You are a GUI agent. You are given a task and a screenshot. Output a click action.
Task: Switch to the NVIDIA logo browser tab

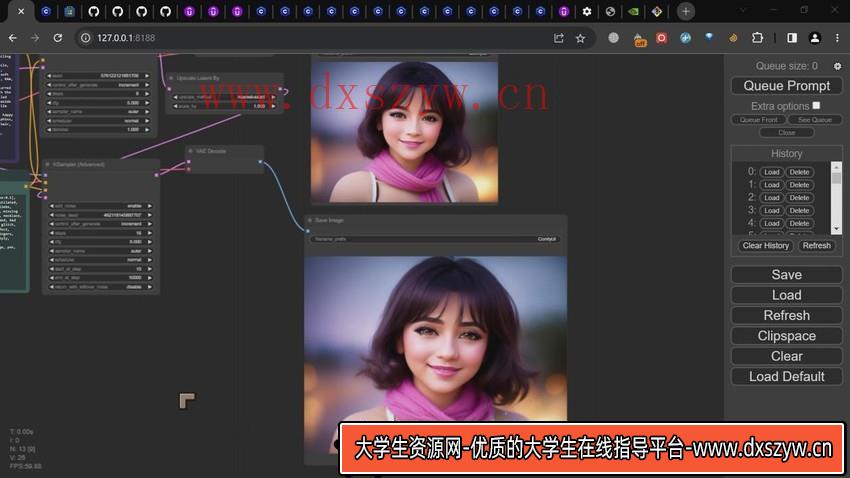coord(633,11)
